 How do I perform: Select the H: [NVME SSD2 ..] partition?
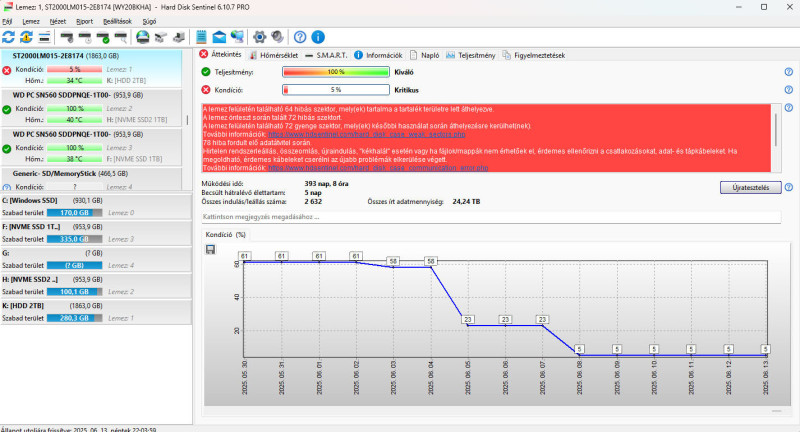pyautogui.click(x=96, y=286)
